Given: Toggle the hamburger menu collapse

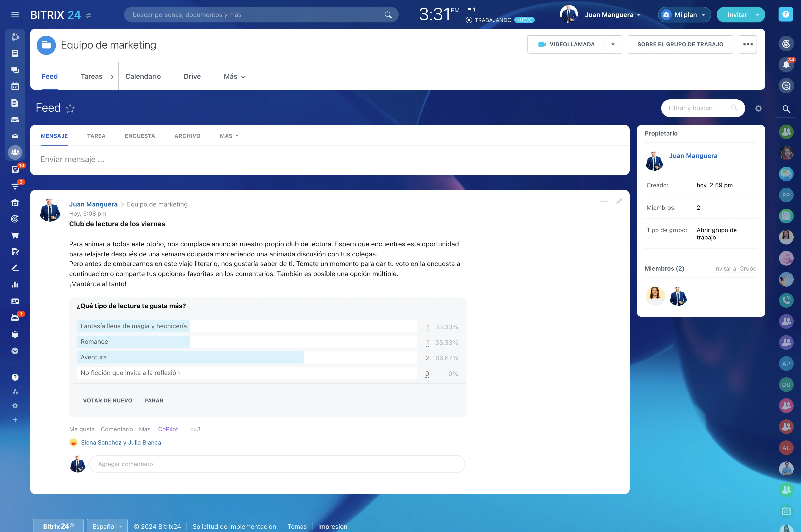Looking at the screenshot, I should point(15,15).
